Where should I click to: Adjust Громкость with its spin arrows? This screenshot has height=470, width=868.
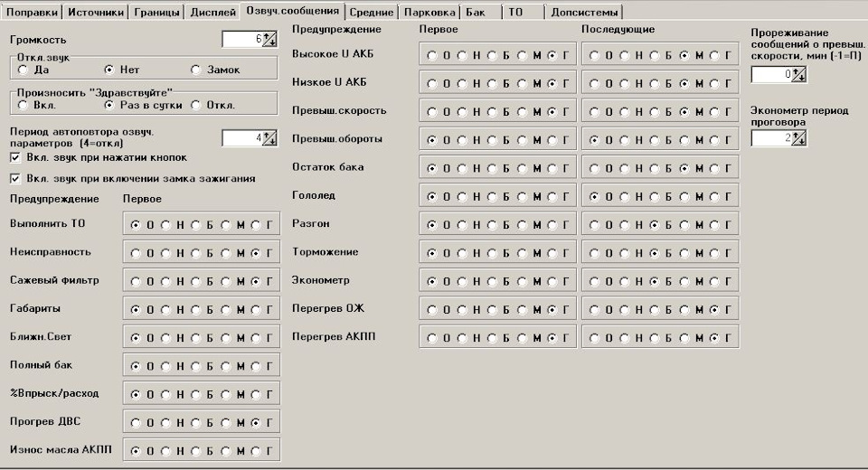pos(269,39)
